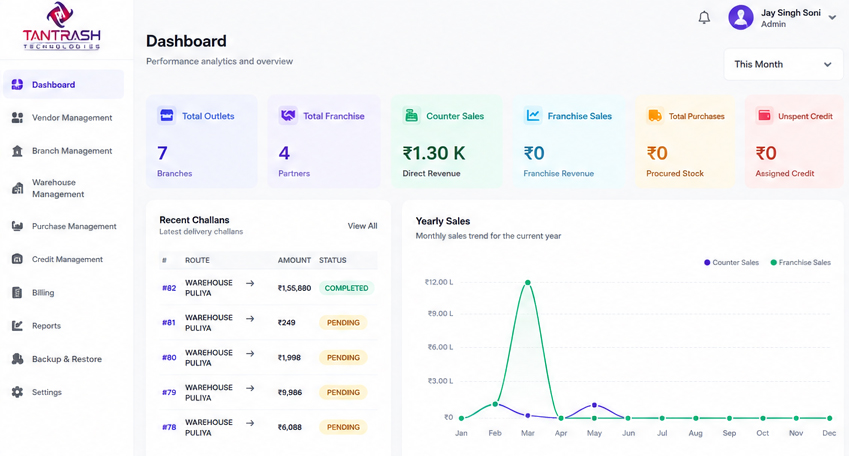This screenshot has width=849, height=456.
Task: Click the ₹9,986 amount
Action: pyautogui.click(x=290, y=392)
